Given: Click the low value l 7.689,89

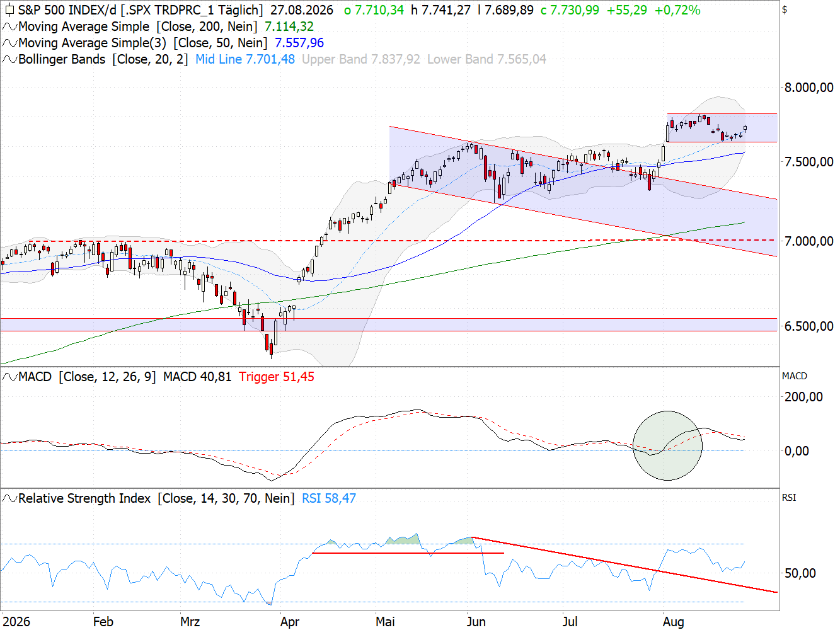Looking at the screenshot, I should pyautogui.click(x=505, y=10).
